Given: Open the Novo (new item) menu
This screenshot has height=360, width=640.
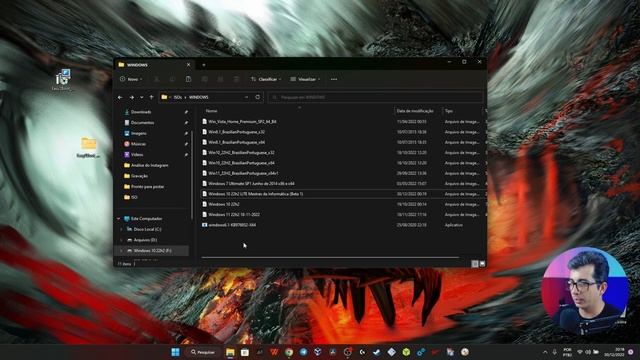Looking at the screenshot, I should (131, 79).
